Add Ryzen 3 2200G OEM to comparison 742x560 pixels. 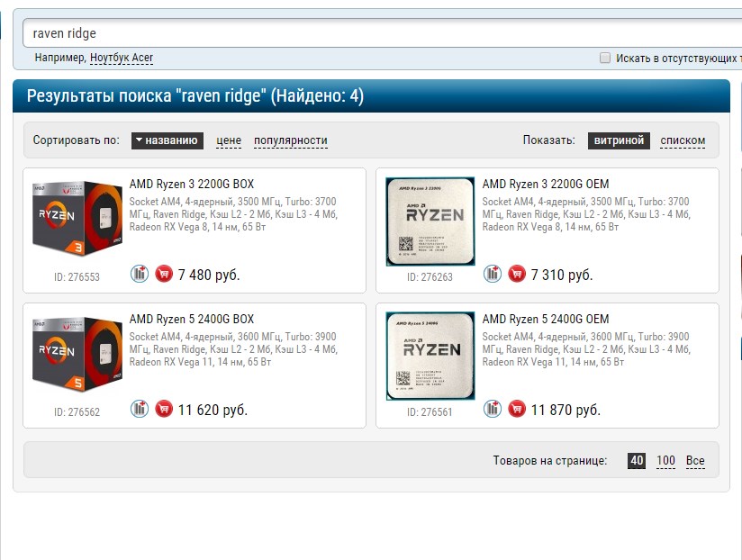point(493,274)
